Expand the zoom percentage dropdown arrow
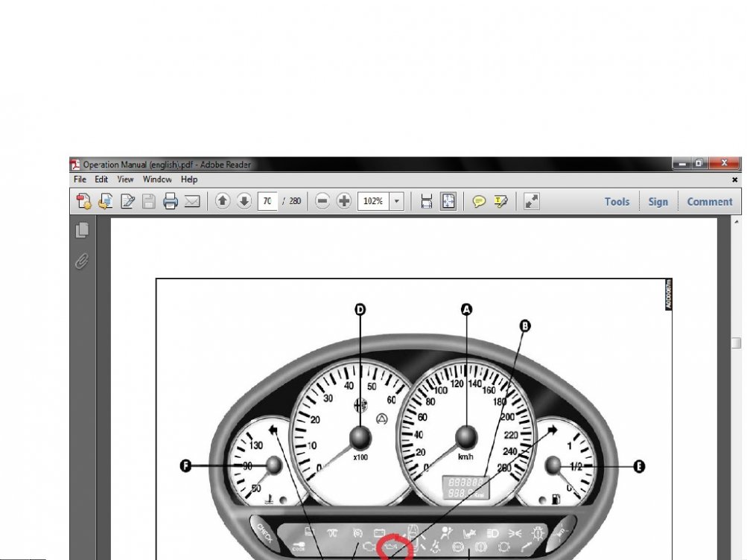The height and width of the screenshot is (560, 747). tap(397, 201)
